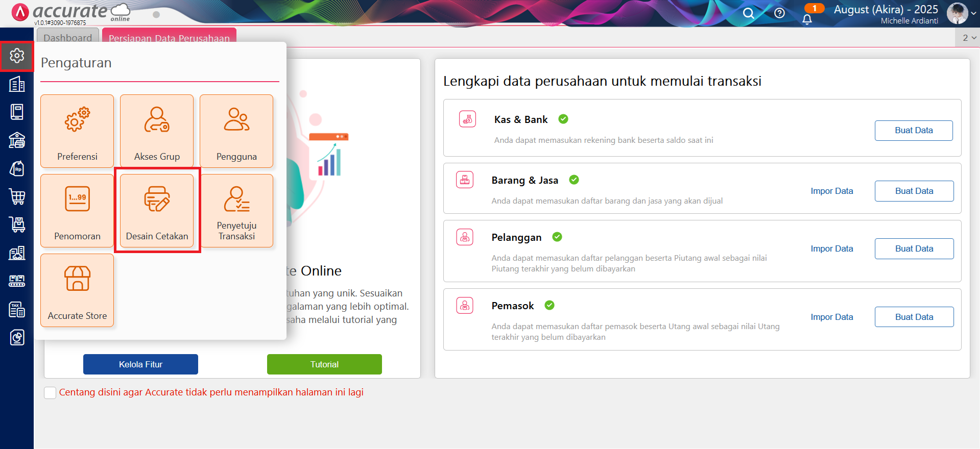This screenshot has width=980, height=449.
Task: Expand the open tabs count dropdown
Action: click(969, 38)
